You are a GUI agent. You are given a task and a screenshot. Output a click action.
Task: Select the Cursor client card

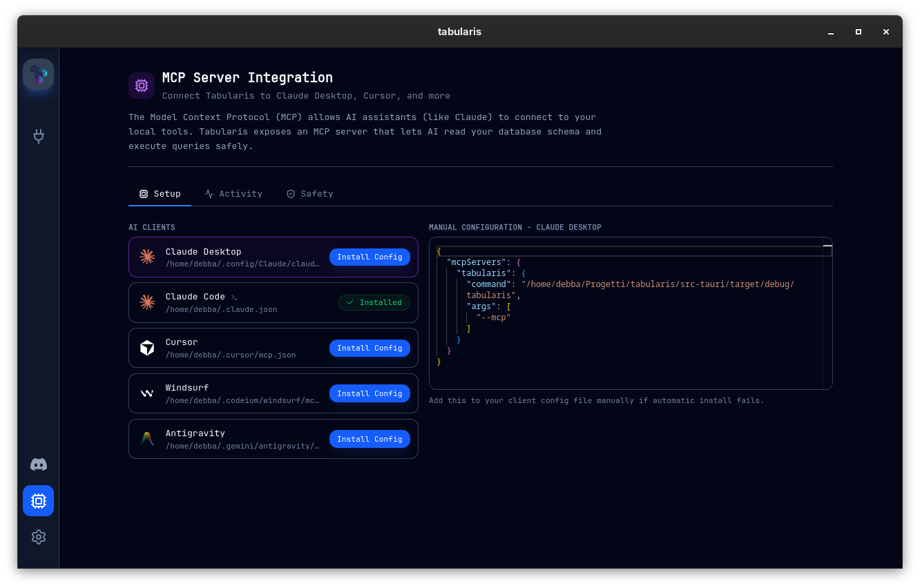coord(274,348)
